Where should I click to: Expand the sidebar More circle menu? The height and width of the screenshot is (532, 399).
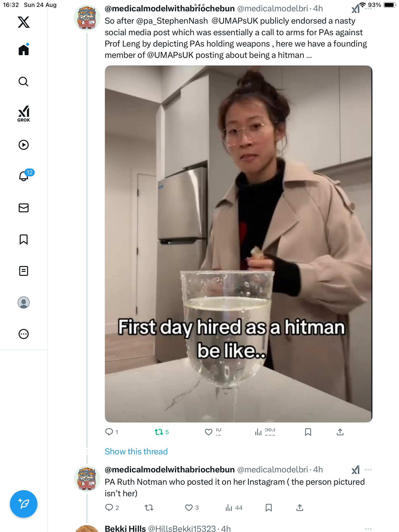[x=24, y=334]
